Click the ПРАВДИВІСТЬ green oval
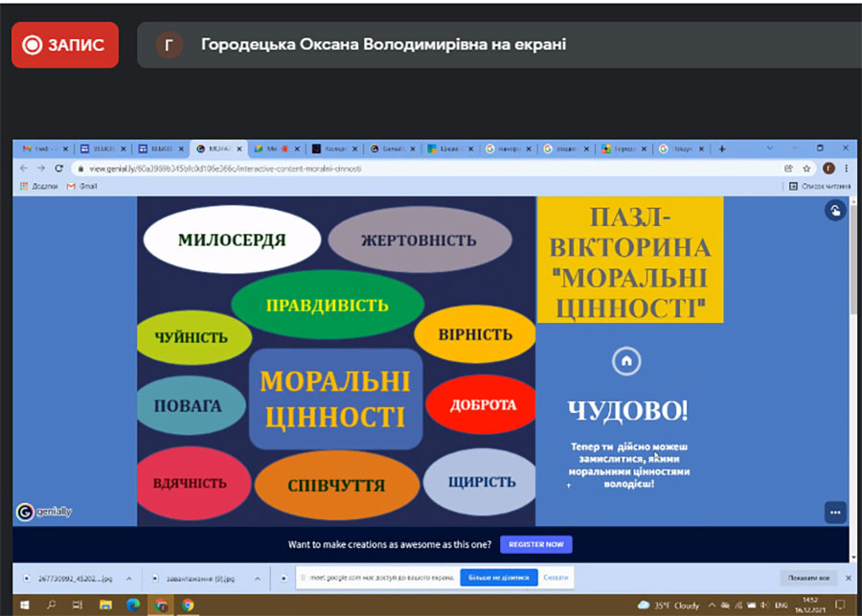This screenshot has width=862, height=616. coord(328,305)
